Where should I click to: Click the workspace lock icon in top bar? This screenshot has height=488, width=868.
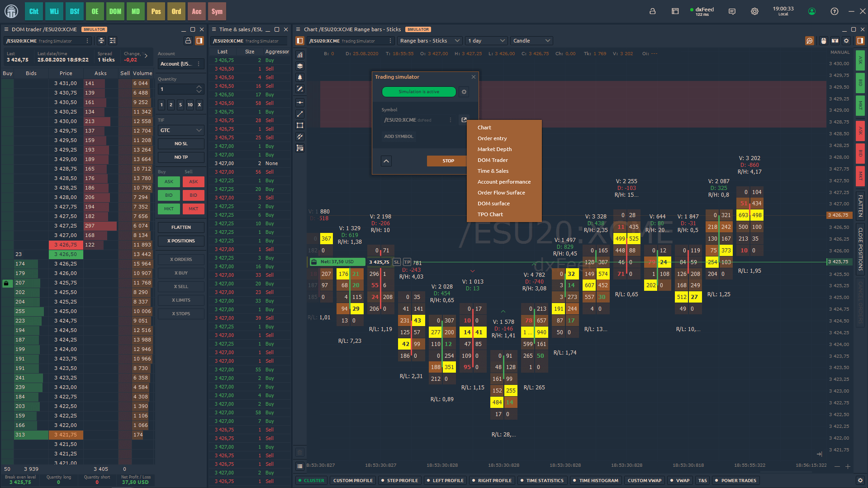pos(652,11)
